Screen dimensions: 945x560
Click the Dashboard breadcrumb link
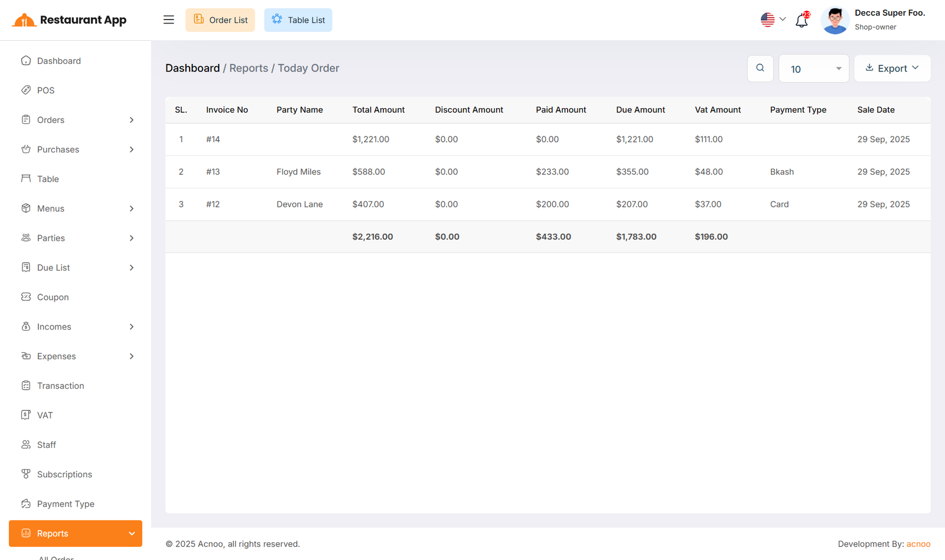pos(193,68)
